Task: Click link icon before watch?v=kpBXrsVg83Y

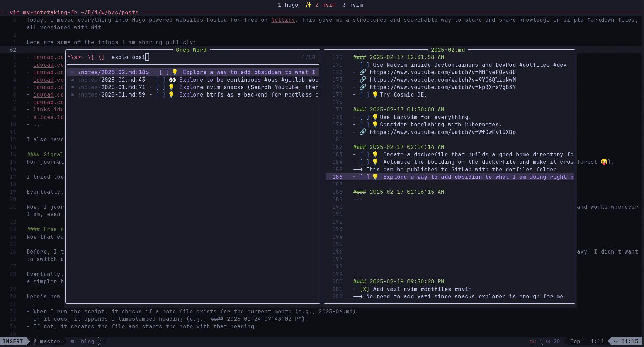Action: (363, 87)
